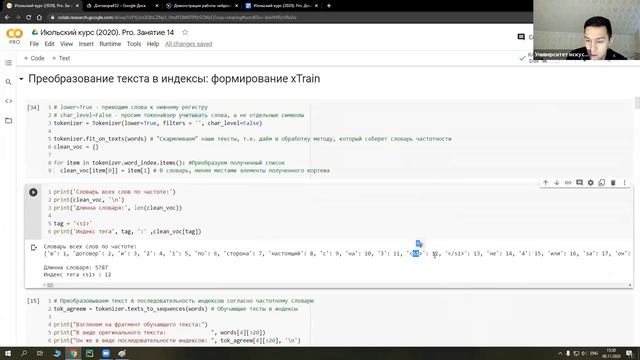
Task: Open the View menu
Action: point(67,44)
